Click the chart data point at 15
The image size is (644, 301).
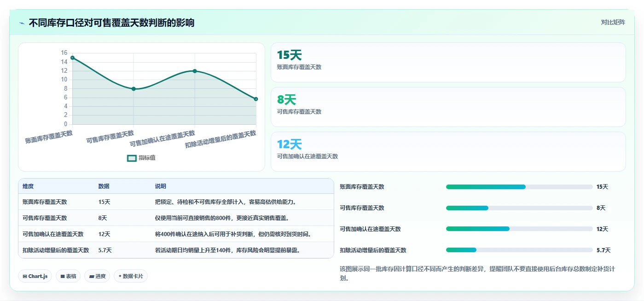click(72, 58)
